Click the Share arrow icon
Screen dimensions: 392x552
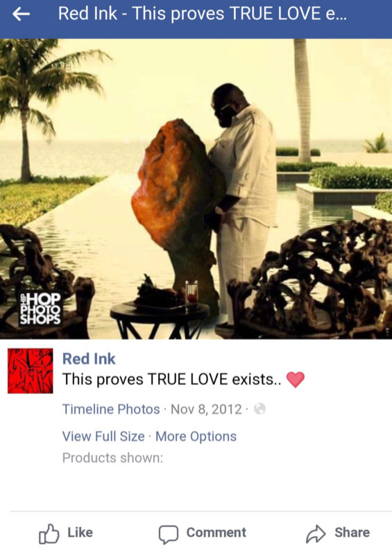316,534
